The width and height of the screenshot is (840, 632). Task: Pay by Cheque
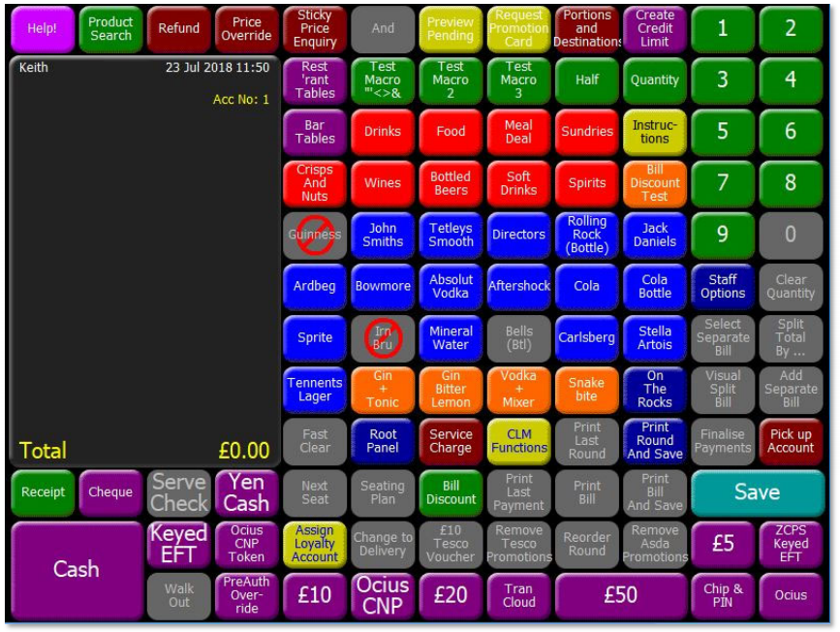[x=110, y=492]
